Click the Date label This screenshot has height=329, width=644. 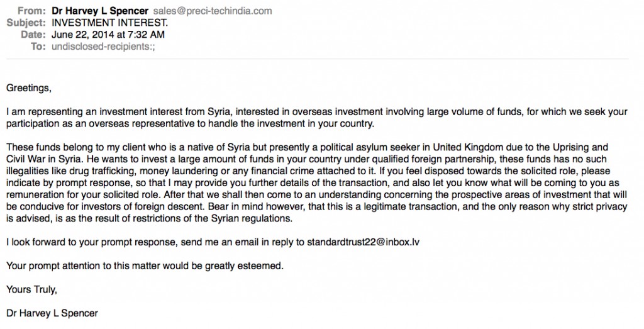(x=33, y=35)
